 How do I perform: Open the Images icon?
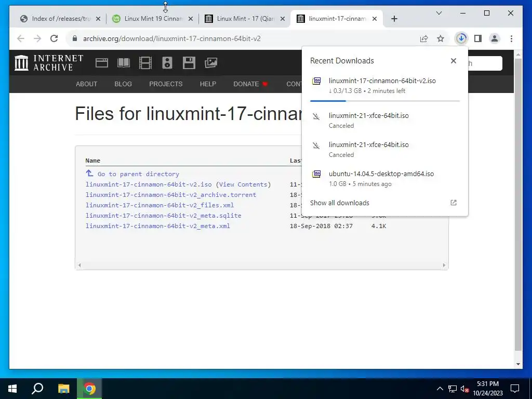211,63
